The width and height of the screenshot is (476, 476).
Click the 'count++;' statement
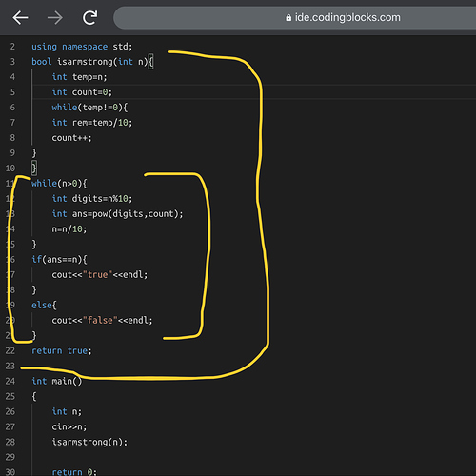(x=71, y=138)
